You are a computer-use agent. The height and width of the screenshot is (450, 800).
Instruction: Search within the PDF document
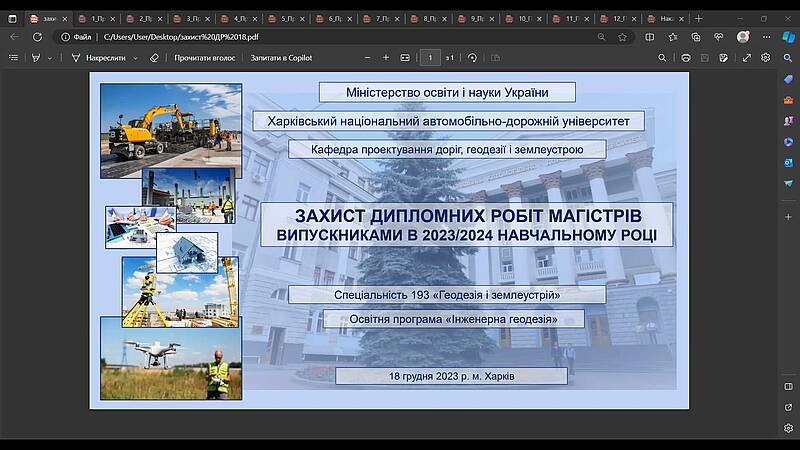coord(662,58)
